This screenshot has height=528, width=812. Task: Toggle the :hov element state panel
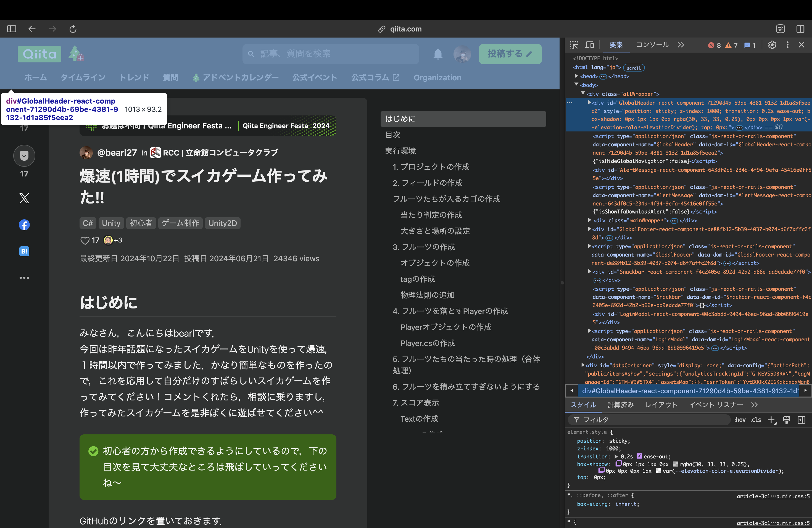(740, 420)
